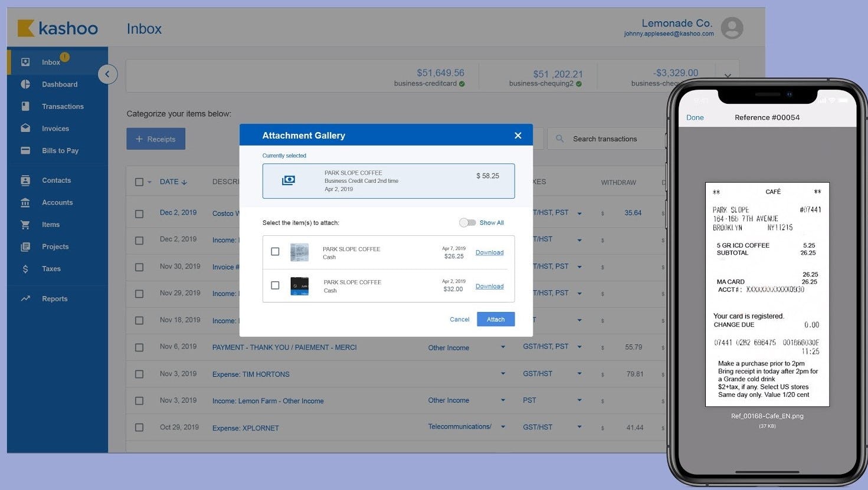This screenshot has width=868, height=490.
Task: Click the Items shopping cart icon
Action: click(25, 225)
